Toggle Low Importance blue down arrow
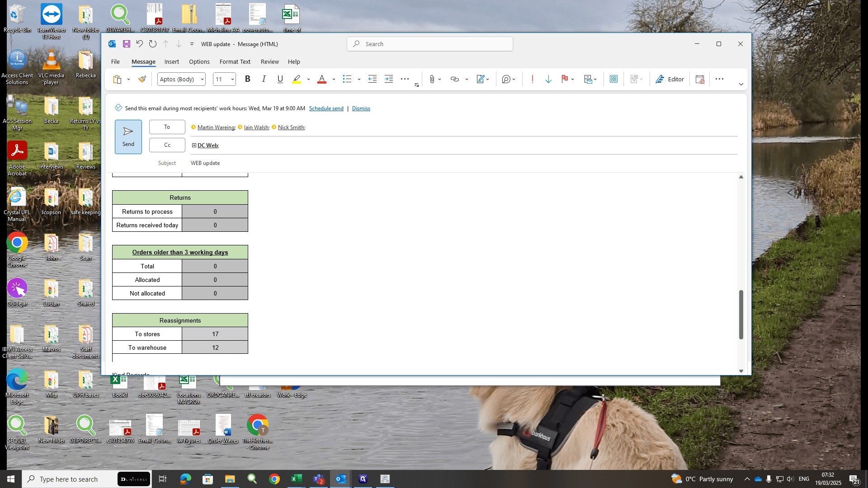 point(548,79)
